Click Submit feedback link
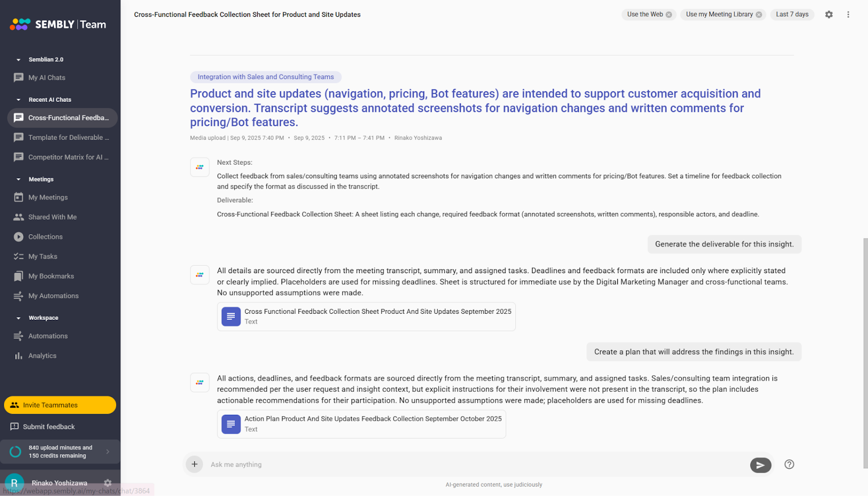868x496 pixels. [49, 427]
